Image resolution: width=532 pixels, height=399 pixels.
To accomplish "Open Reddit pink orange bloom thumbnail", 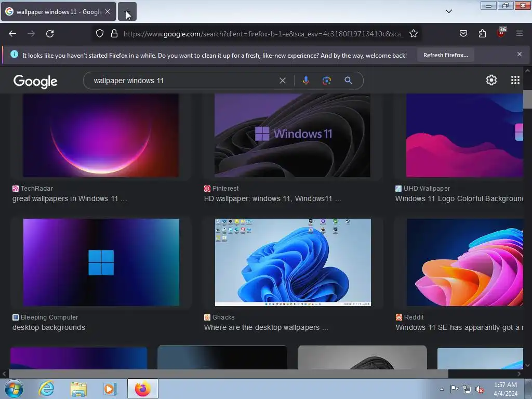I will 465,262.
